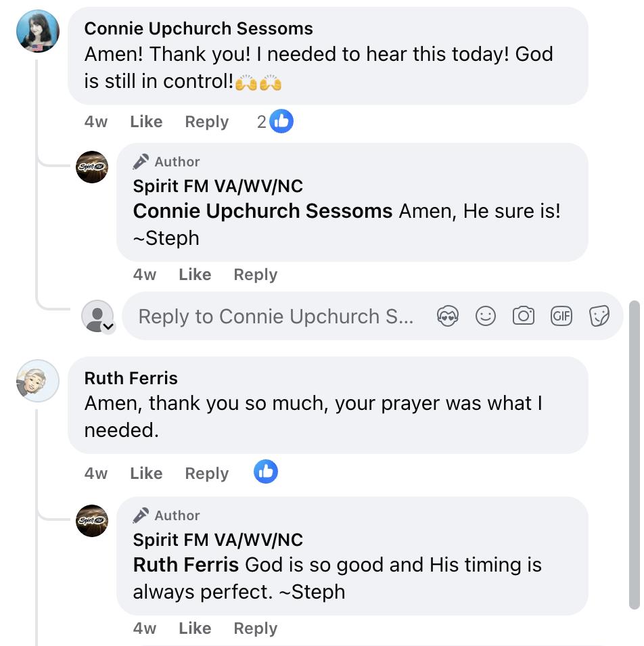Like Connie Upchurch Sessoms's comment

click(146, 122)
